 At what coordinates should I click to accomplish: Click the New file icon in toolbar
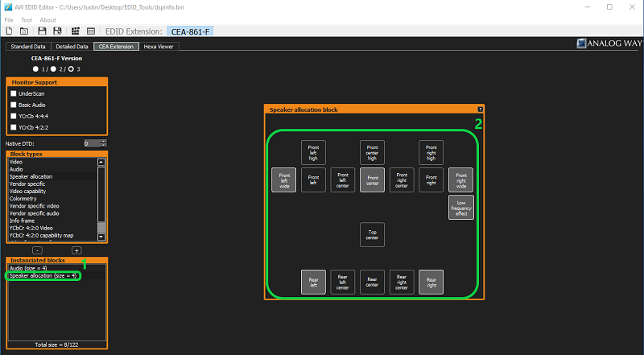(9, 31)
